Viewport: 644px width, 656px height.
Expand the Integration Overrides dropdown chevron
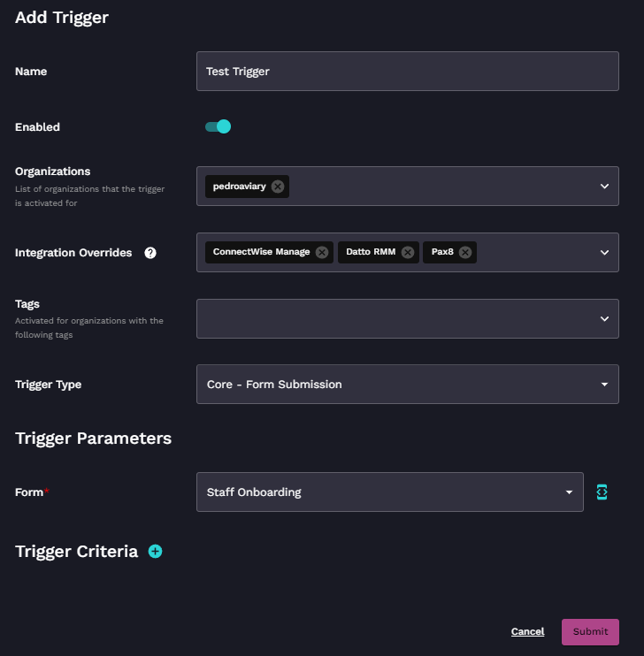(x=604, y=253)
